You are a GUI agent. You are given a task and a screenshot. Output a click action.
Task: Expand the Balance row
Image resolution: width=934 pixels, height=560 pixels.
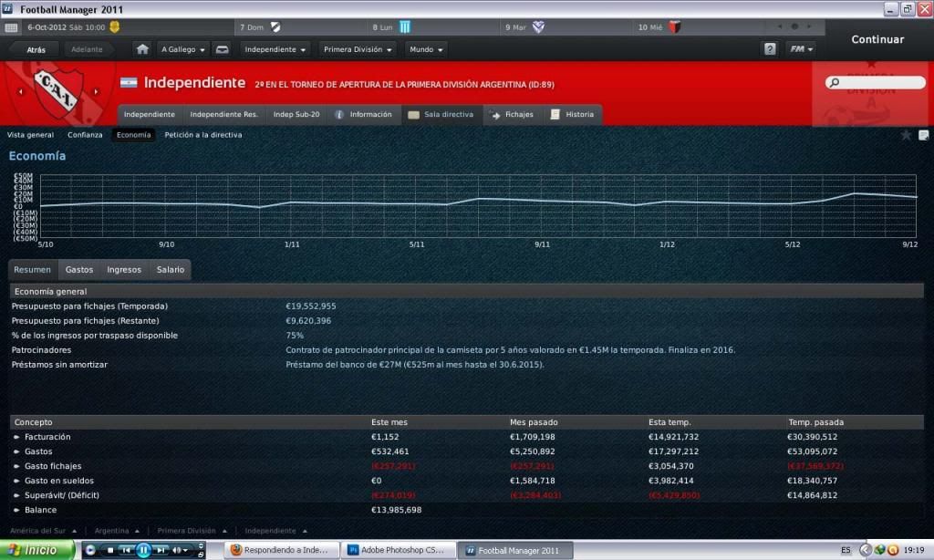pos(16,510)
